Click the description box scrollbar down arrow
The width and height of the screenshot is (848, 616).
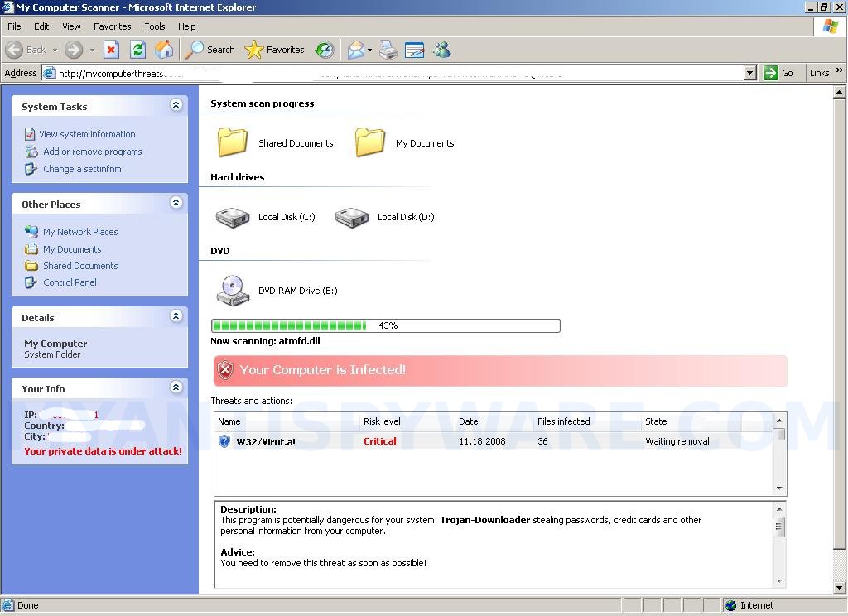coord(778,581)
